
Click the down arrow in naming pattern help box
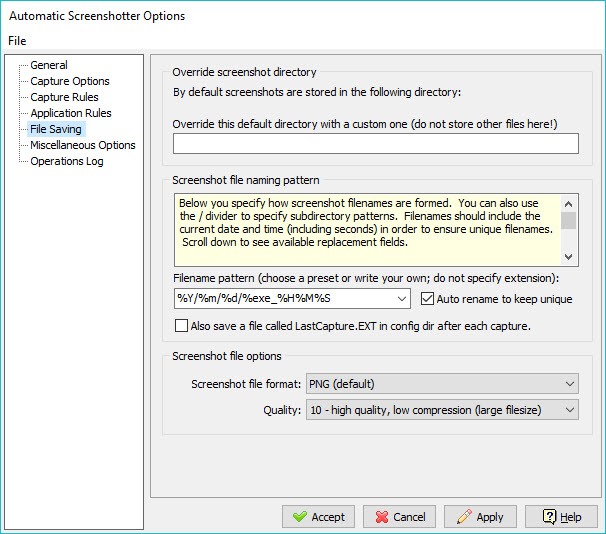[x=569, y=257]
